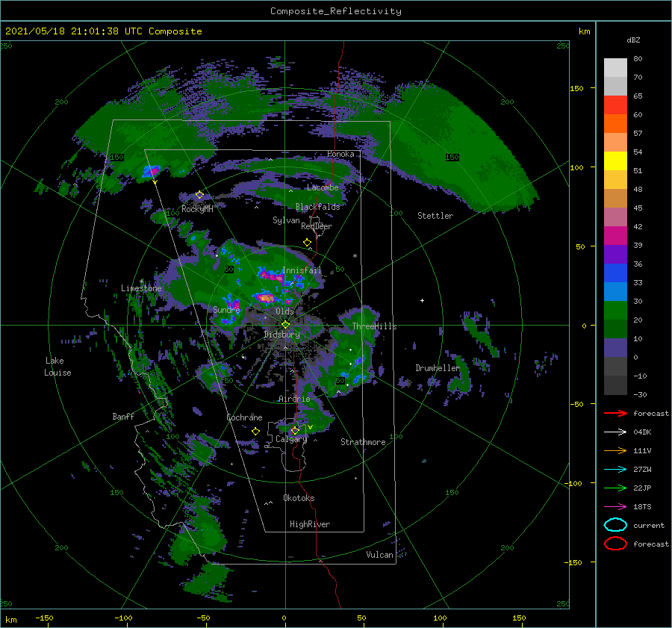Click the Innisfail city label

coord(302,270)
